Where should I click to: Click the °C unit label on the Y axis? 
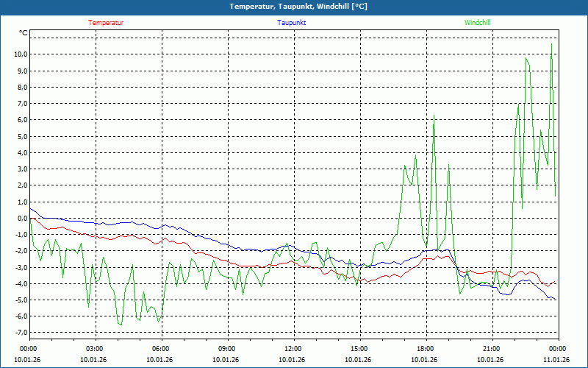coord(23,33)
